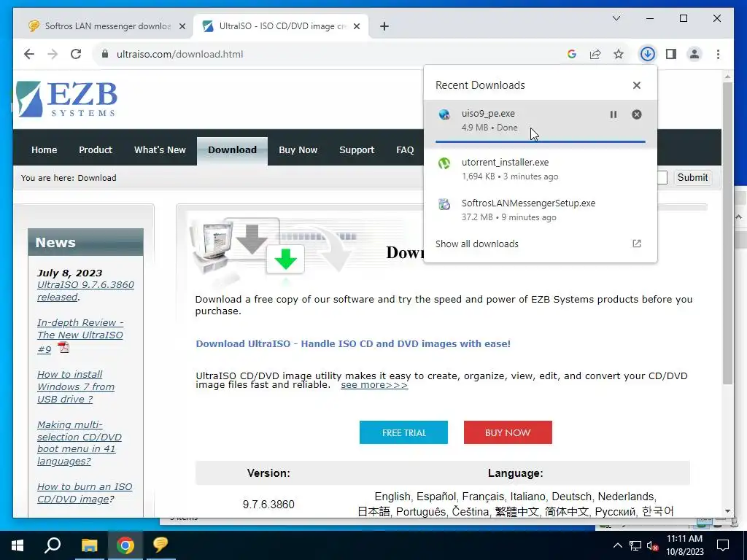This screenshot has width=747, height=560.
Task: Click the green download arrow graphic
Action: pyautogui.click(x=285, y=260)
